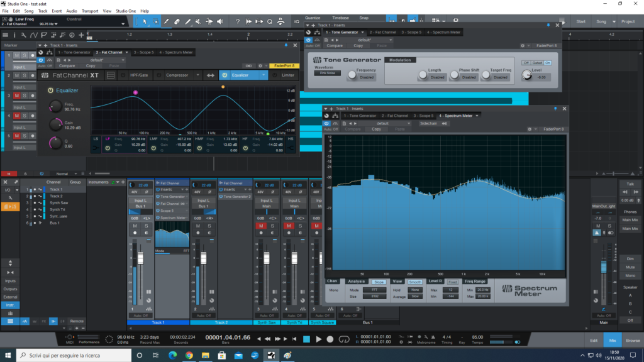Viewport: 644px width, 362px height.
Task: Open the Transport menu
Action: (x=90, y=11)
